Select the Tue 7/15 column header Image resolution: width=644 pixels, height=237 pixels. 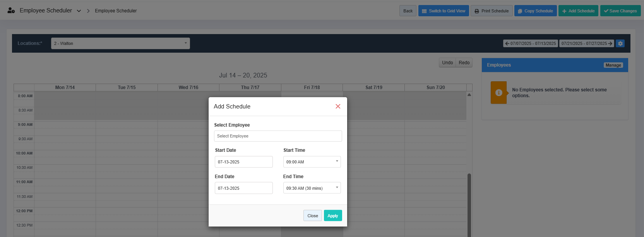pos(127,88)
